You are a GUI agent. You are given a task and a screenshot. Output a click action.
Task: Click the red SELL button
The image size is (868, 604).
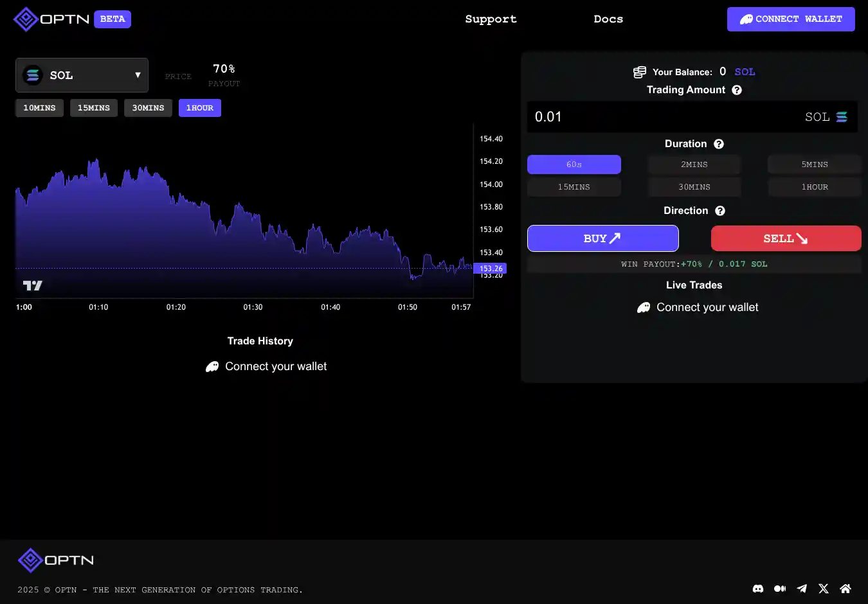point(786,238)
